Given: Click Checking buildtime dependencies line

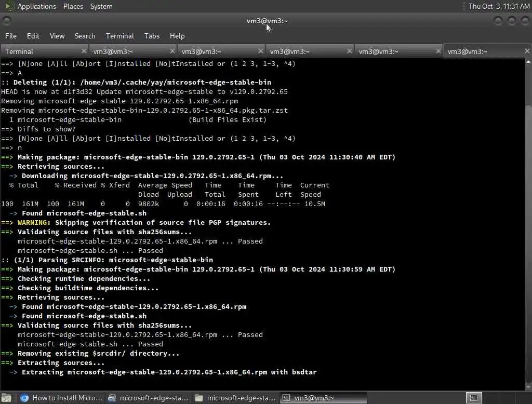Looking at the screenshot, I should (79, 288).
